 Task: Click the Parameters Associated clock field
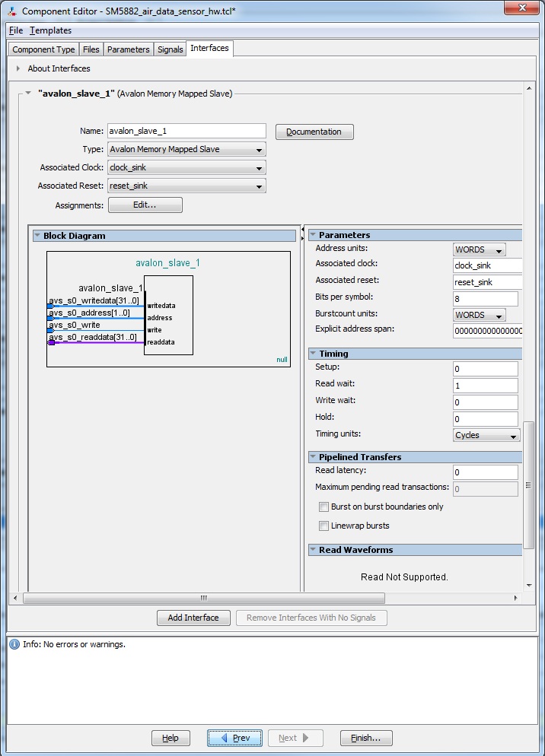click(x=488, y=265)
